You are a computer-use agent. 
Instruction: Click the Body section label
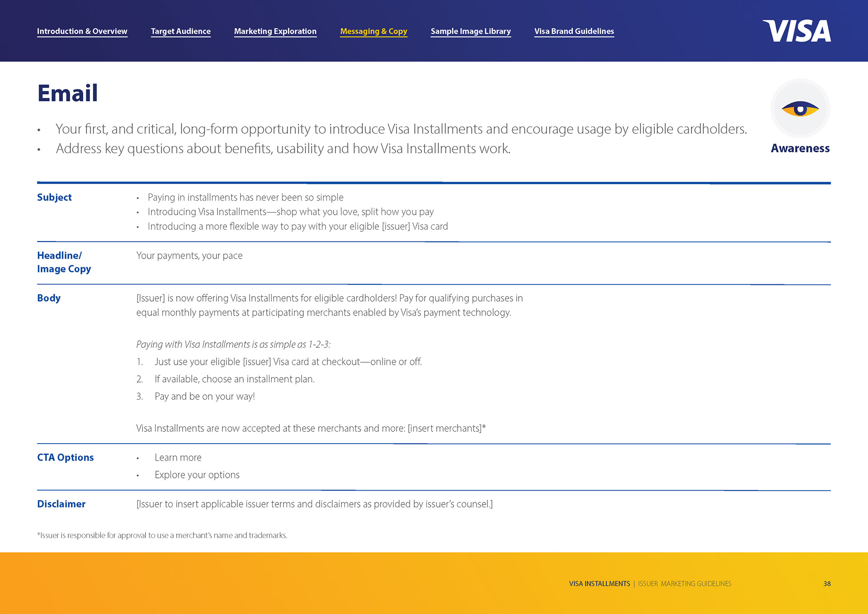(49, 298)
